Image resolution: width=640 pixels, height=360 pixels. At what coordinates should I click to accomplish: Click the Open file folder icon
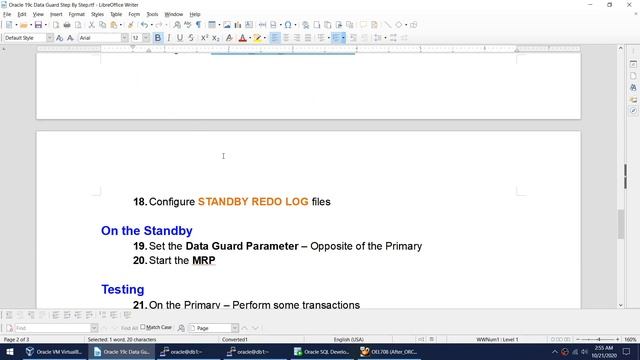24,25
